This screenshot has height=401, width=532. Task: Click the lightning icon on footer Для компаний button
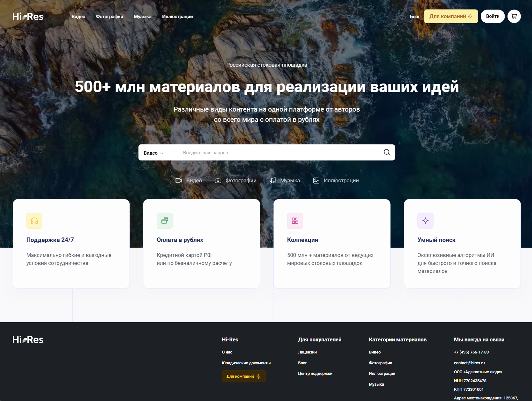[258, 376]
